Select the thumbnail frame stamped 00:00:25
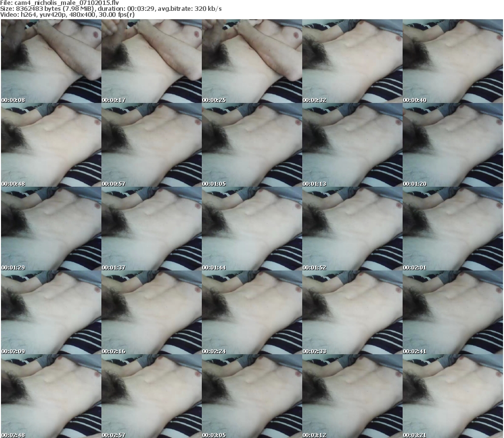The height and width of the screenshot is (438, 504). pyautogui.click(x=252, y=61)
